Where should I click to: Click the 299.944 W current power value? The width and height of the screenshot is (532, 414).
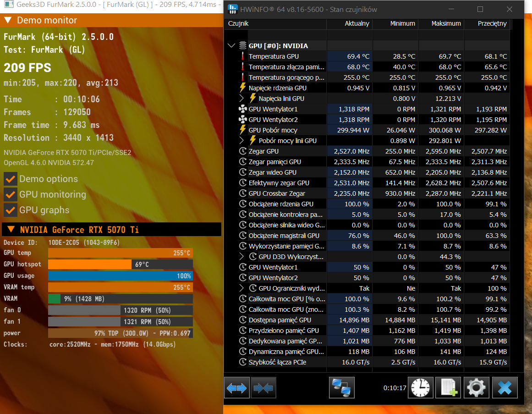point(353,130)
